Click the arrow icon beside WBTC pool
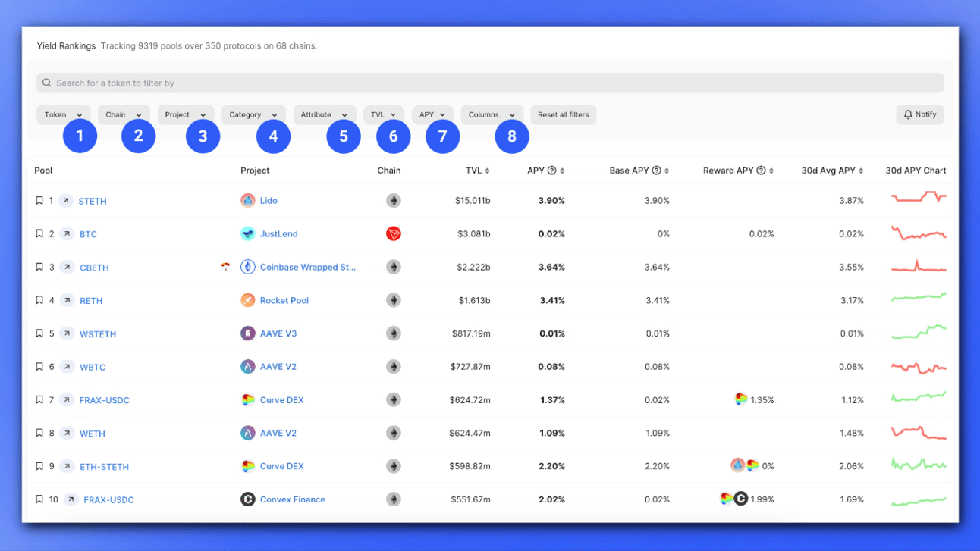This screenshot has height=551, width=980. point(67,367)
